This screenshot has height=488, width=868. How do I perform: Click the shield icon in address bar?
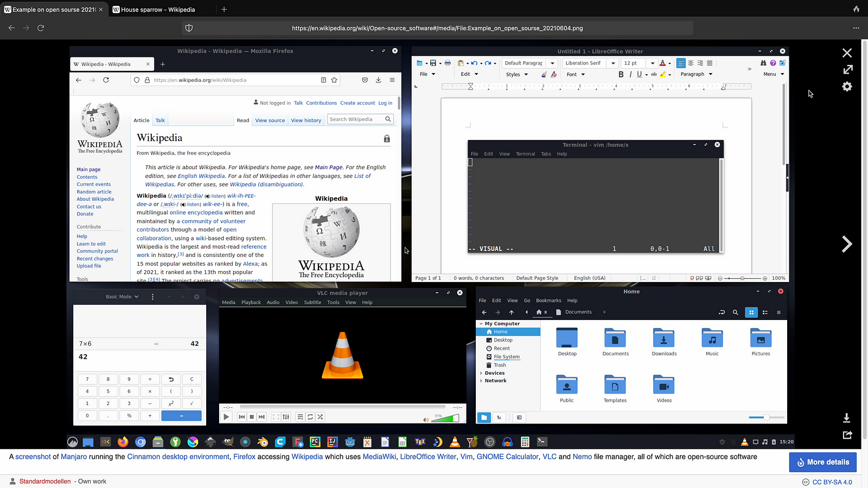pos(189,28)
